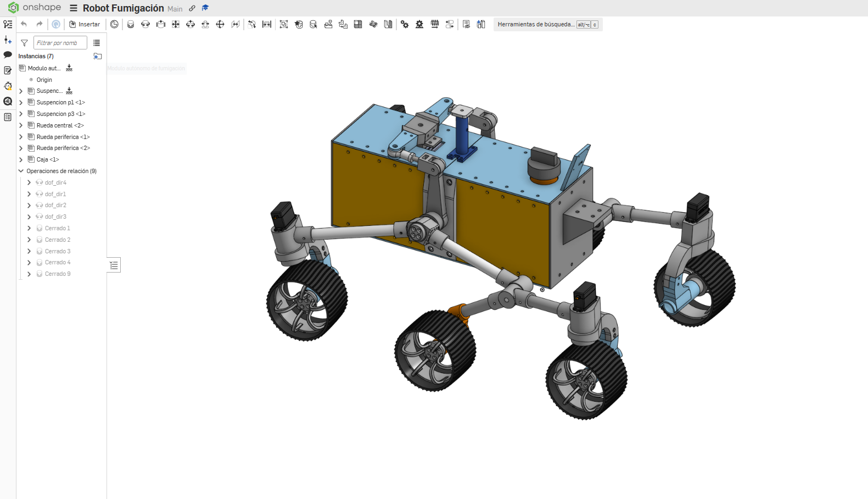Click the Filtrar por nombre field
868x499 pixels.
coord(60,43)
